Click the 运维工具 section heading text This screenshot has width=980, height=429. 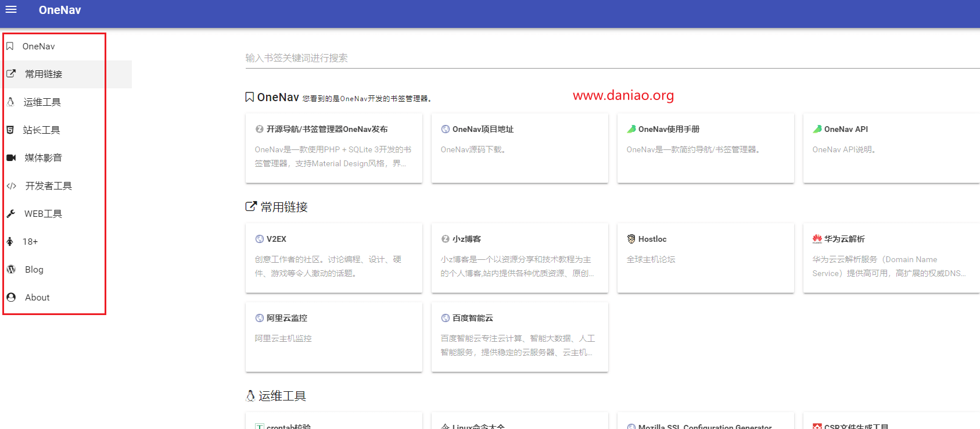tap(282, 396)
